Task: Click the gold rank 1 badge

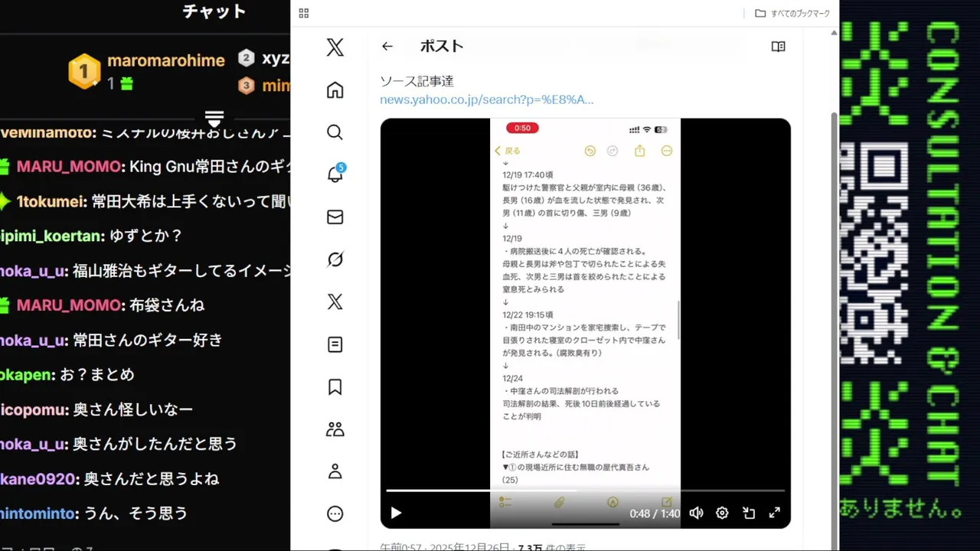Action: [84, 71]
